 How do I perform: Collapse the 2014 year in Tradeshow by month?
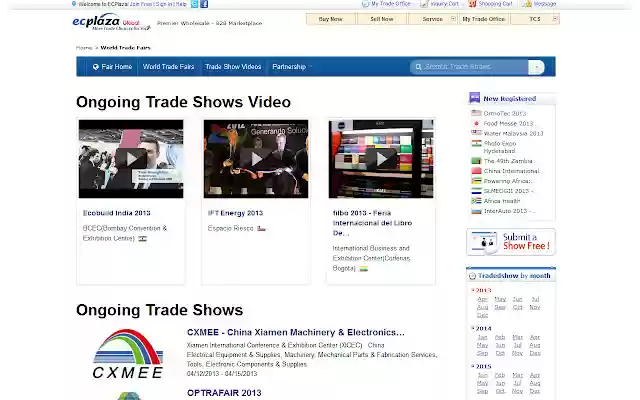point(473,328)
